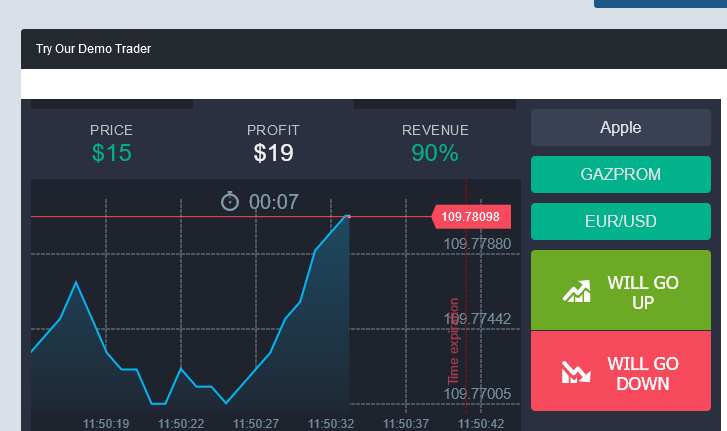Click the Time expiration marker line label
The width and height of the screenshot is (727, 431).
(x=453, y=341)
